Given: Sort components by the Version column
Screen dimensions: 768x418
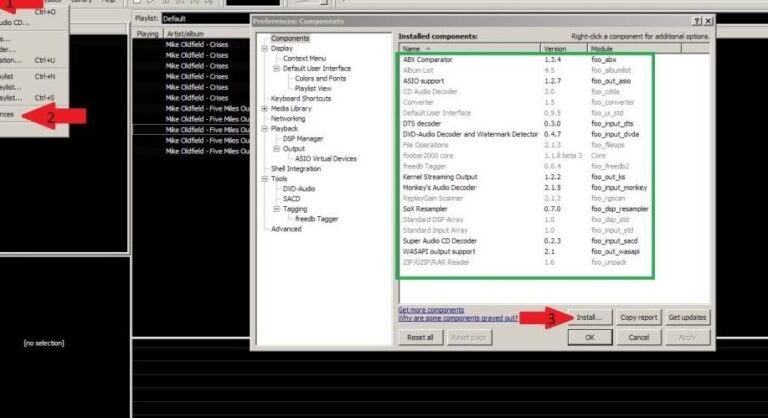Looking at the screenshot, I should (x=564, y=49).
